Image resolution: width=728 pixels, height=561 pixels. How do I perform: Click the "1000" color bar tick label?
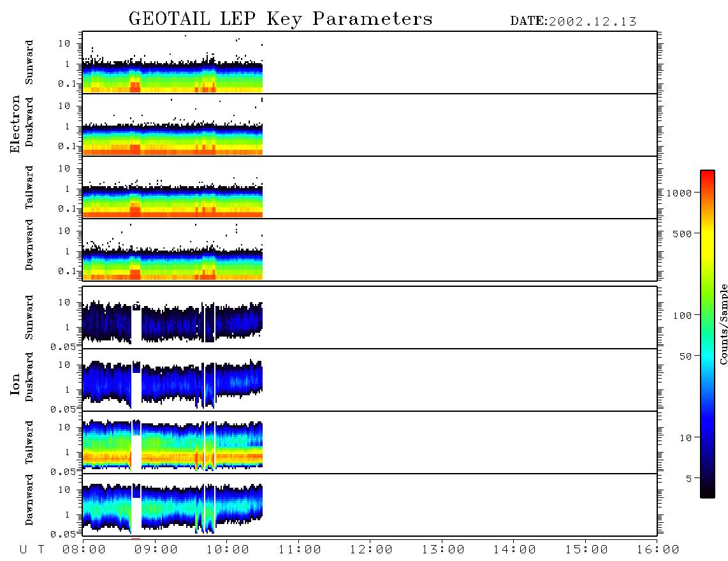pos(679,193)
